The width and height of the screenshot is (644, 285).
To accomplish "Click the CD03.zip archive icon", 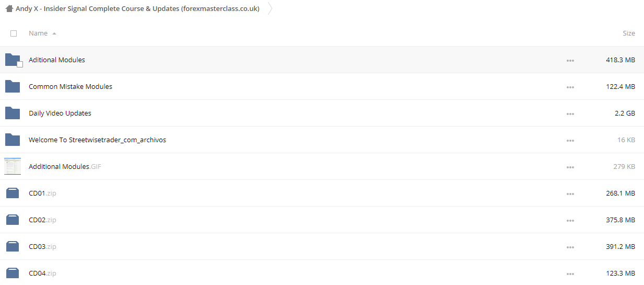I will point(13,247).
